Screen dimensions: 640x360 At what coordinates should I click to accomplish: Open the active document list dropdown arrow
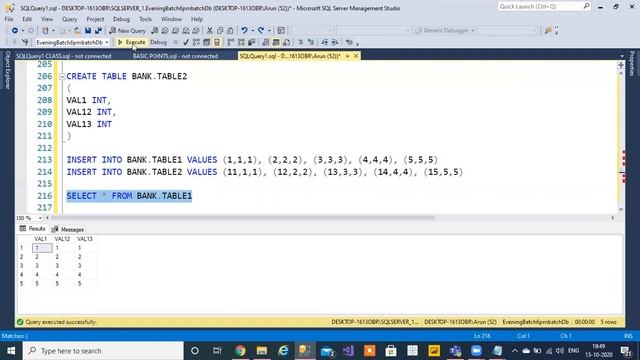pos(622,56)
